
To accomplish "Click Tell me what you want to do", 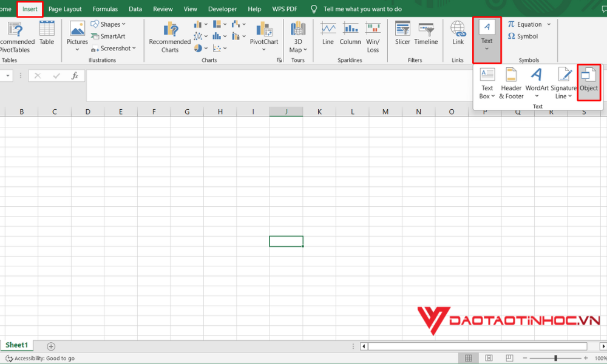I will pos(364,8).
